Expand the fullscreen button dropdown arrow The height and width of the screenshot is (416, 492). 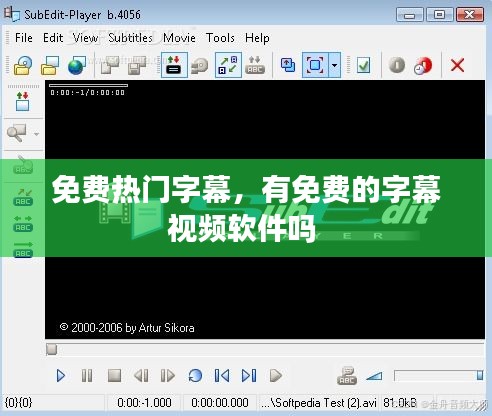click(334, 65)
